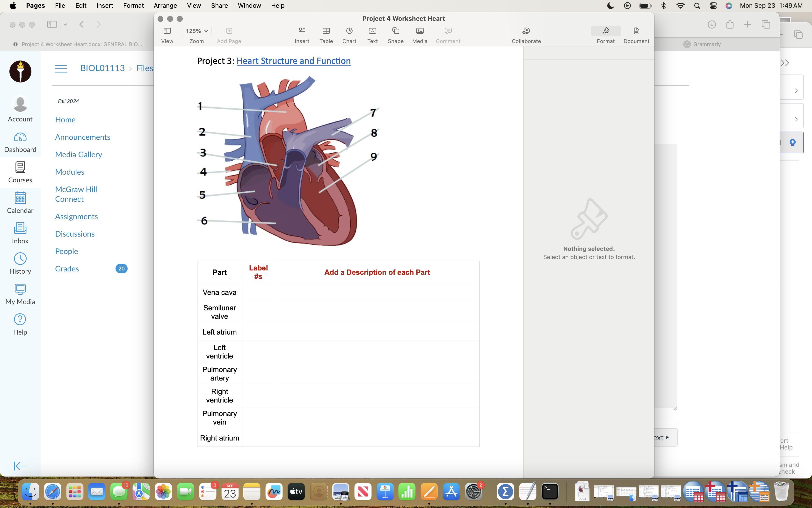The height and width of the screenshot is (508, 812).
Task: Open My Media in Canvas sidebar
Action: (20, 294)
